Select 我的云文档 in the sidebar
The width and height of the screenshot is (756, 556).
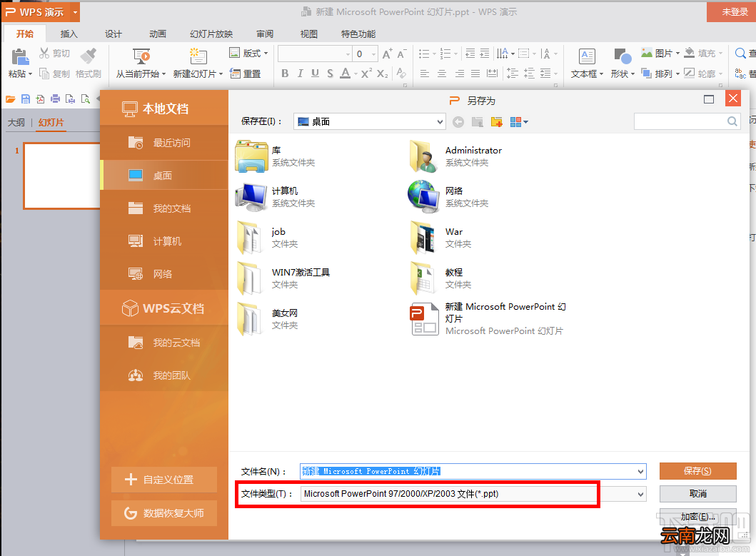pos(164,343)
